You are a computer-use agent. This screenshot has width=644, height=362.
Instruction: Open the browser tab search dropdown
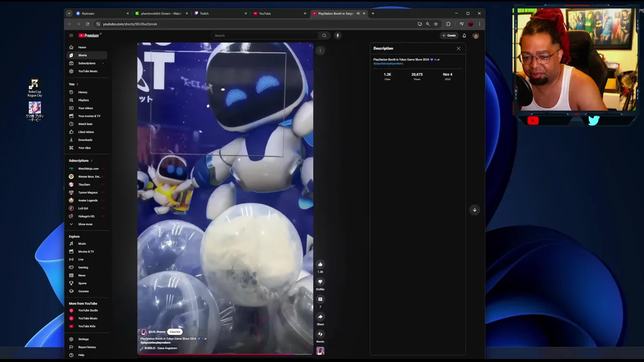tap(69, 14)
